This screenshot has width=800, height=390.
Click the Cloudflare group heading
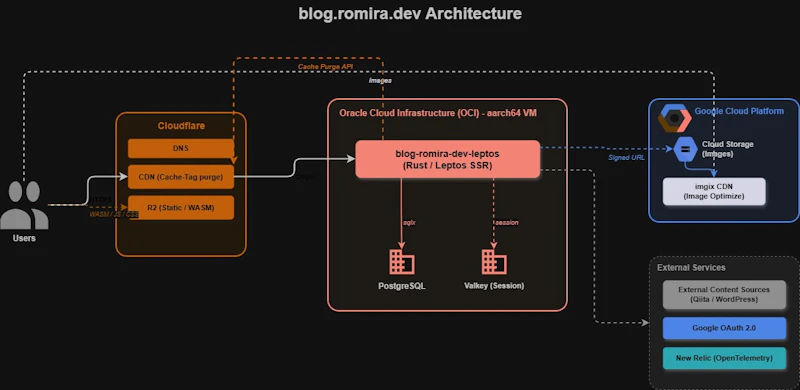tap(181, 126)
